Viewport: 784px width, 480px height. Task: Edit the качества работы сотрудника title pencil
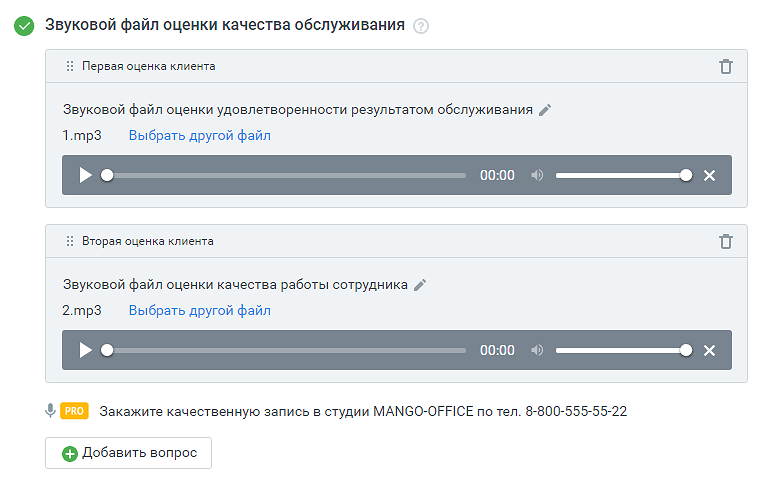[420, 285]
